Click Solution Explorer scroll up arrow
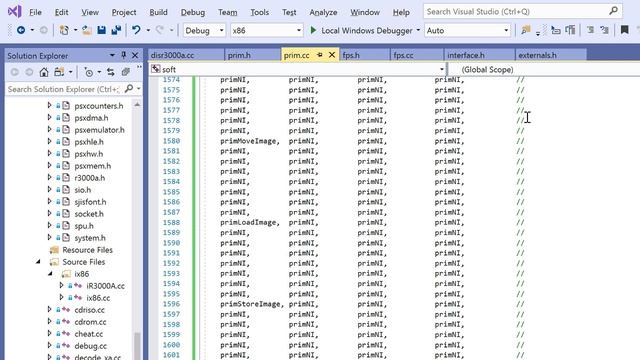 coord(137,104)
